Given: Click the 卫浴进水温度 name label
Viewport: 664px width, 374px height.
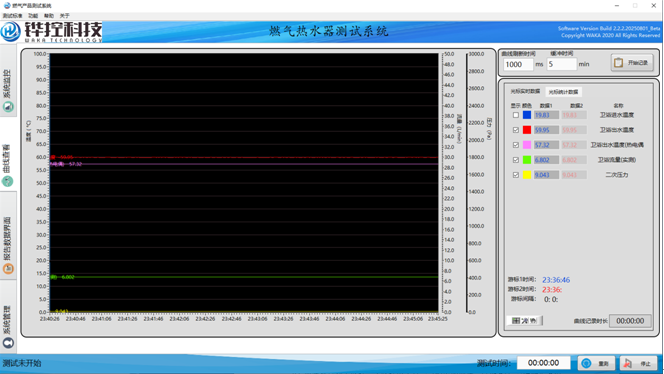Looking at the screenshot, I should 617,115.
